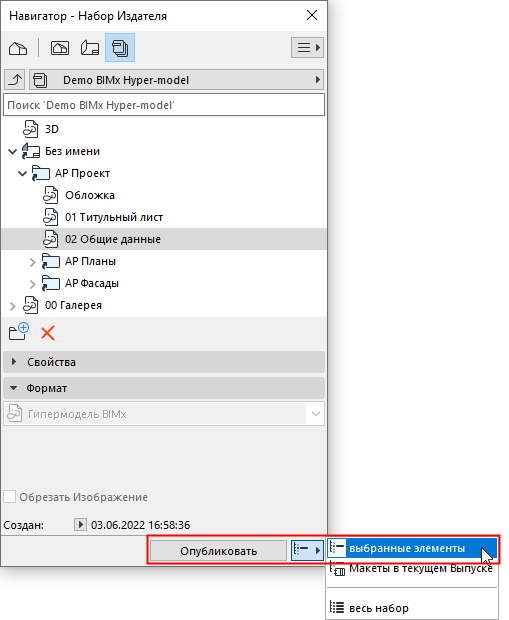Click the arrow button beside 'Создан'
The height and width of the screenshot is (620, 509).
(80, 525)
